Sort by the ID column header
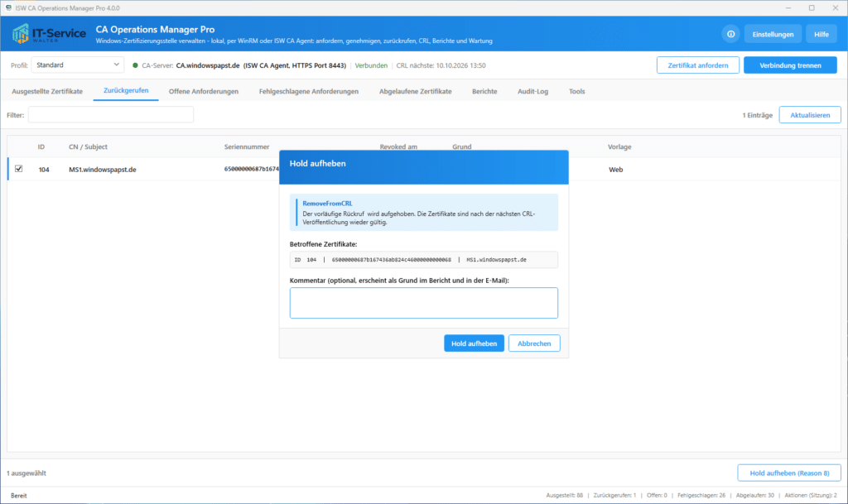The width and height of the screenshot is (848, 504). [x=41, y=147]
